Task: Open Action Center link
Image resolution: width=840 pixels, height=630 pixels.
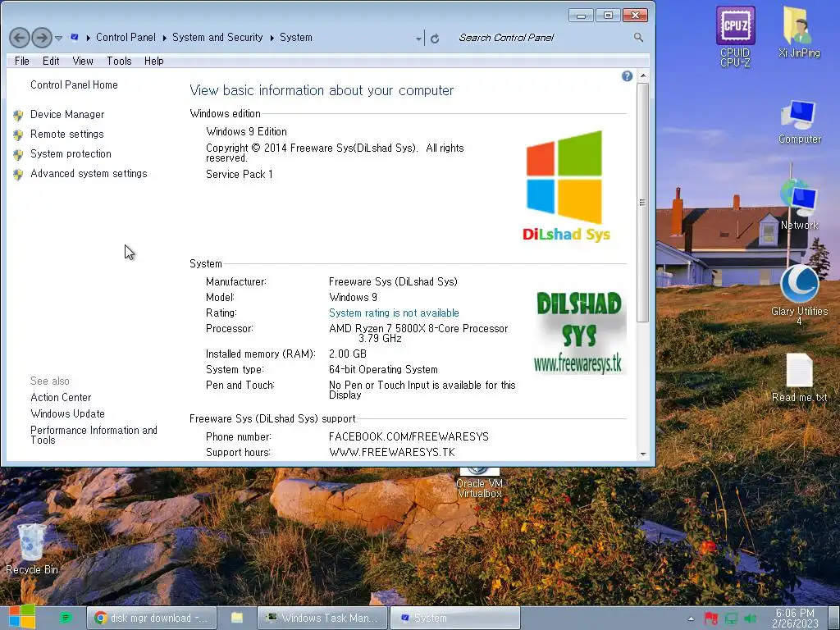Action: pos(61,398)
